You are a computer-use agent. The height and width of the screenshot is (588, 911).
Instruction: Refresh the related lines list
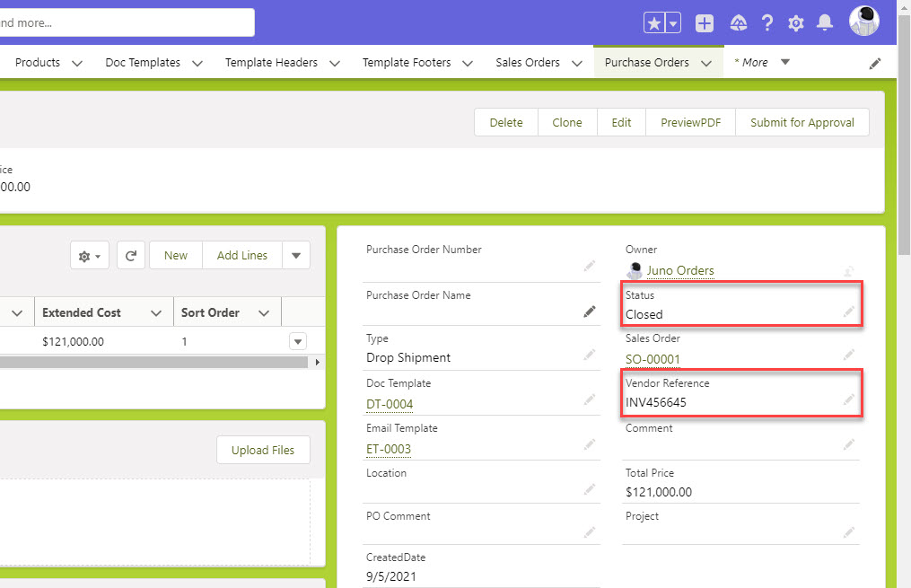131,256
